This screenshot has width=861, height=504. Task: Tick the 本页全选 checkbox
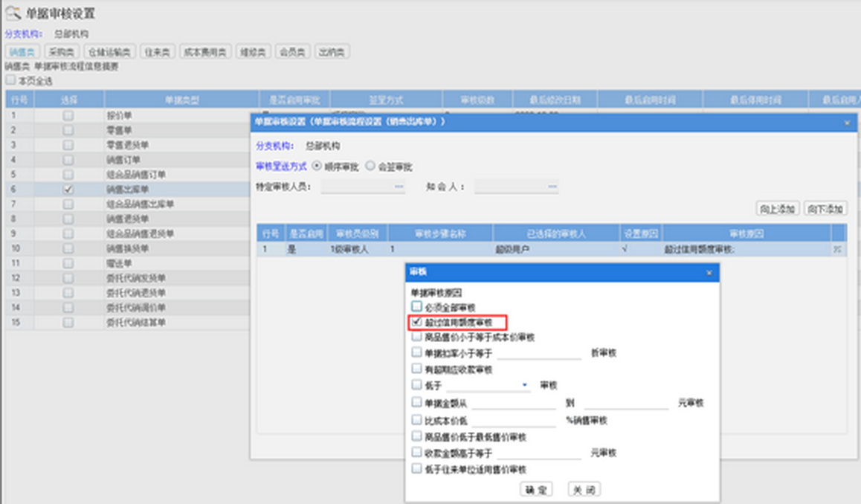[x=10, y=81]
